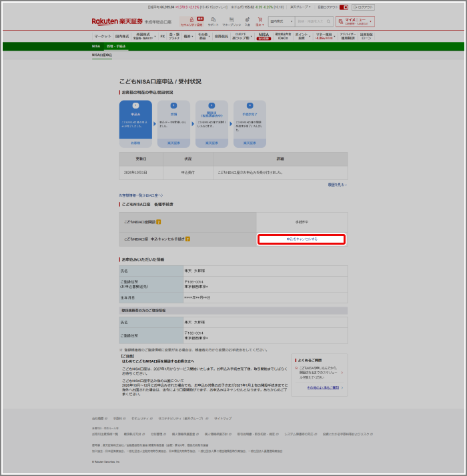The width and height of the screenshot is (467, 476).
Task: Open その他のよくあるご質問 link
Action: pyautogui.click(x=323, y=387)
